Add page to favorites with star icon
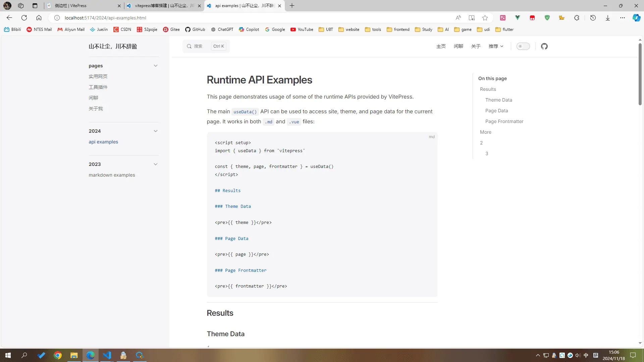Image resolution: width=644 pixels, height=362 pixels. pyautogui.click(x=485, y=18)
